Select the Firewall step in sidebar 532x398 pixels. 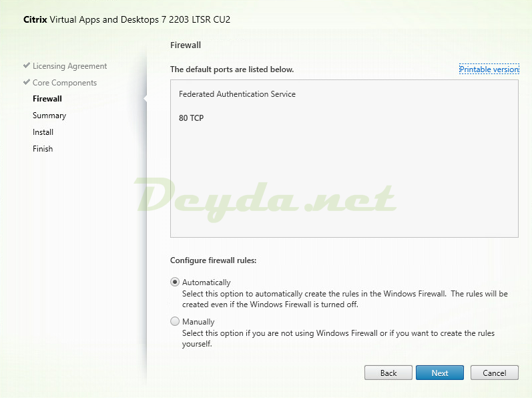47,99
